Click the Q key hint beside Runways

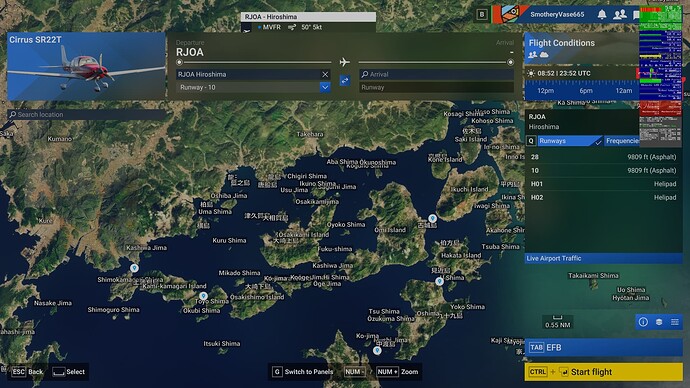531,141
